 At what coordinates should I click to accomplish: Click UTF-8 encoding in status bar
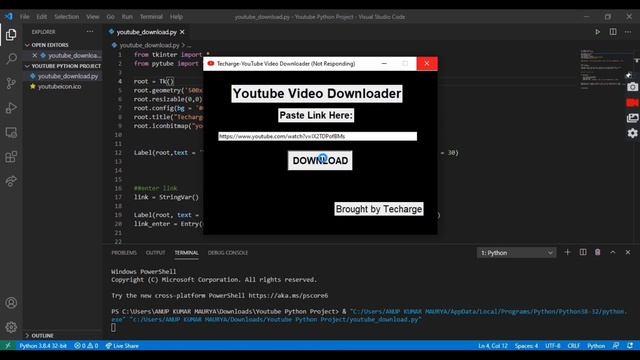pos(553,346)
